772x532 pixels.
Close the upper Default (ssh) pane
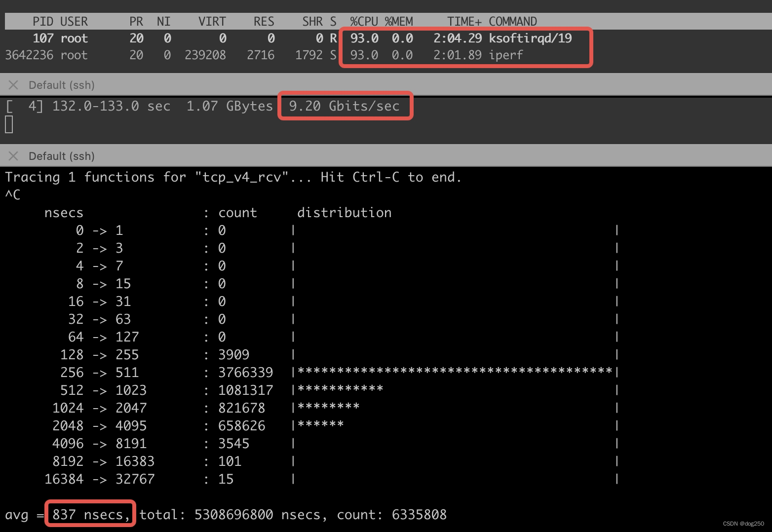(13, 85)
